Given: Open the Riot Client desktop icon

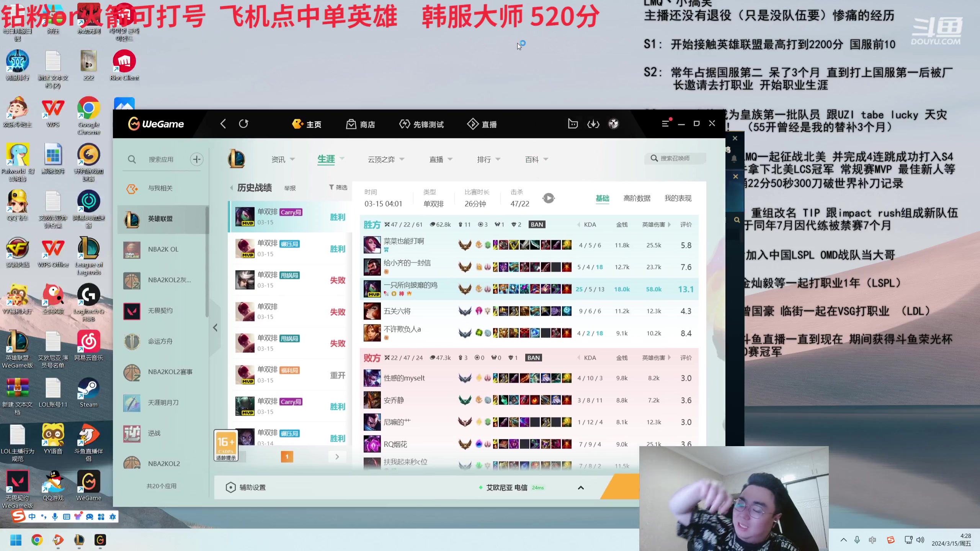Looking at the screenshot, I should (124, 65).
